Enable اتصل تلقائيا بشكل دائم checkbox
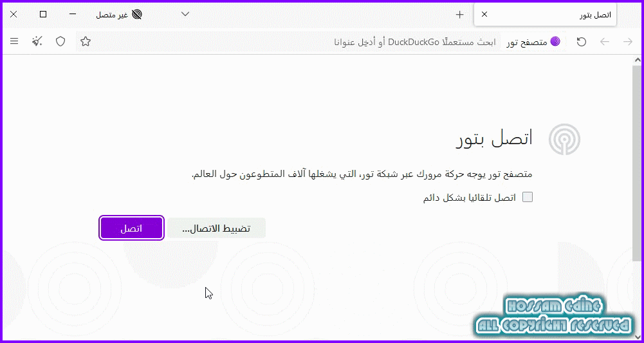This screenshot has width=644, height=343. [528, 197]
